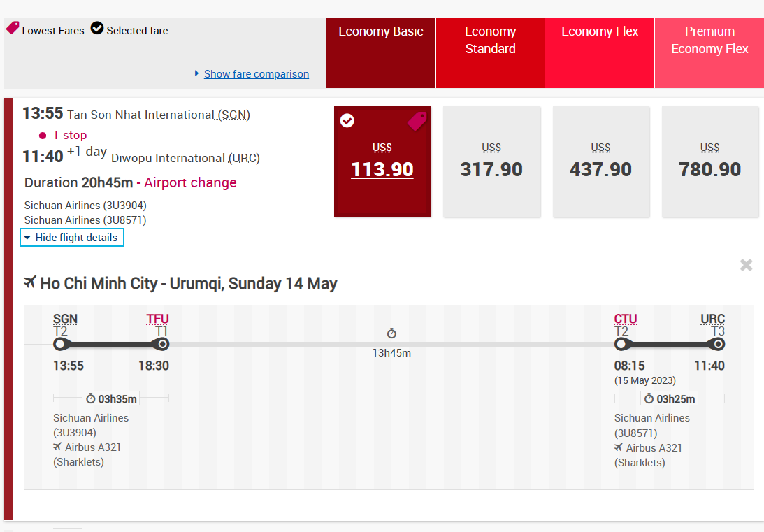Viewport: 764px width, 532px height.
Task: Click the airplane icon beside Ho Chi Minh City
Action: pyautogui.click(x=29, y=282)
